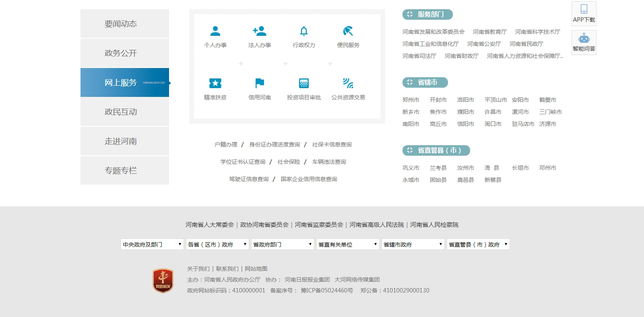The width and height of the screenshot is (644, 317).
Task: Open the APP下载 phone icon
Action: pyautogui.click(x=584, y=9)
